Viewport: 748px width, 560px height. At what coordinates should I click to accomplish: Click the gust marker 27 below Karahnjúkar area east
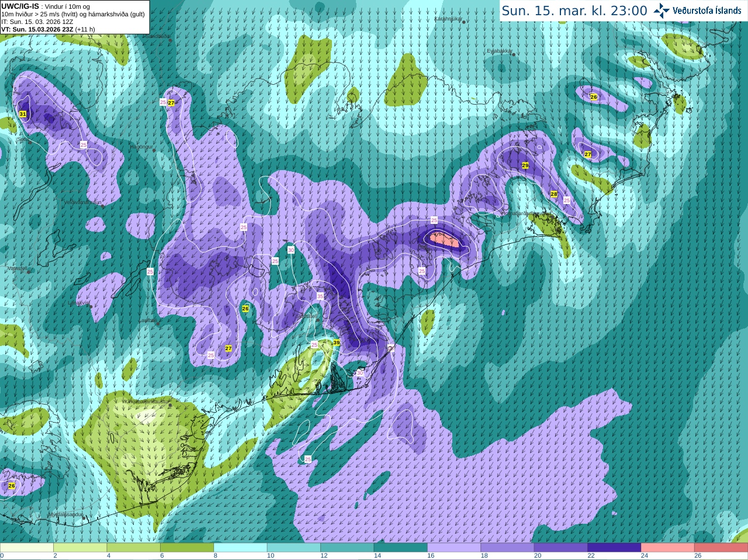pyautogui.click(x=588, y=154)
